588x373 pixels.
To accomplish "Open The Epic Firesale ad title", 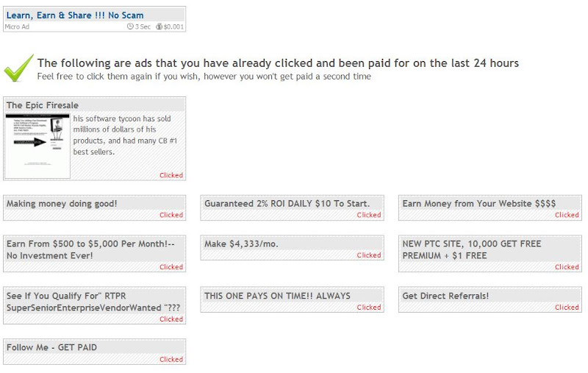I will (x=43, y=105).
